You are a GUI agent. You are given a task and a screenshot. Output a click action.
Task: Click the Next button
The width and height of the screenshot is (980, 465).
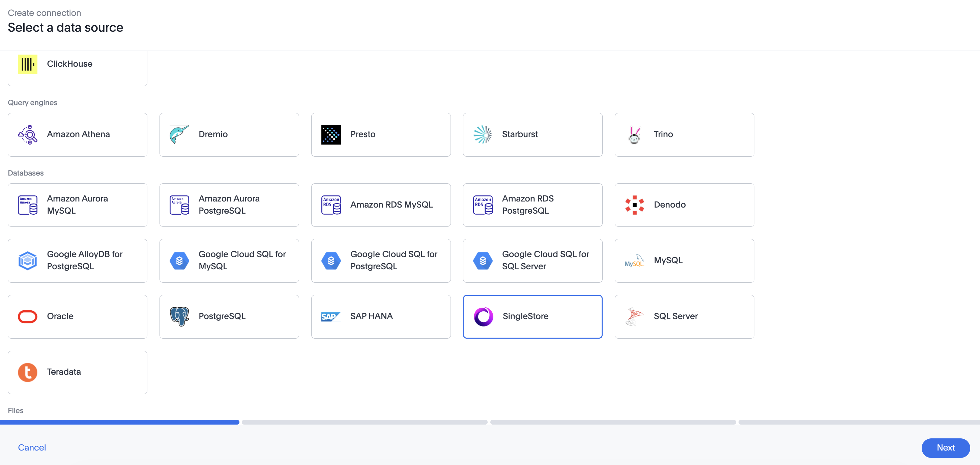(945, 448)
